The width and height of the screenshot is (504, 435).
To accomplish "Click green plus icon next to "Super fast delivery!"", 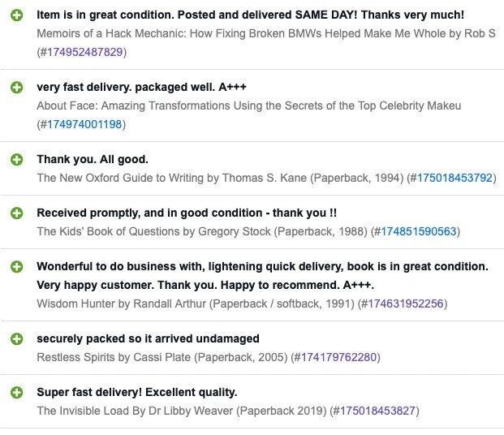I will point(16,392).
